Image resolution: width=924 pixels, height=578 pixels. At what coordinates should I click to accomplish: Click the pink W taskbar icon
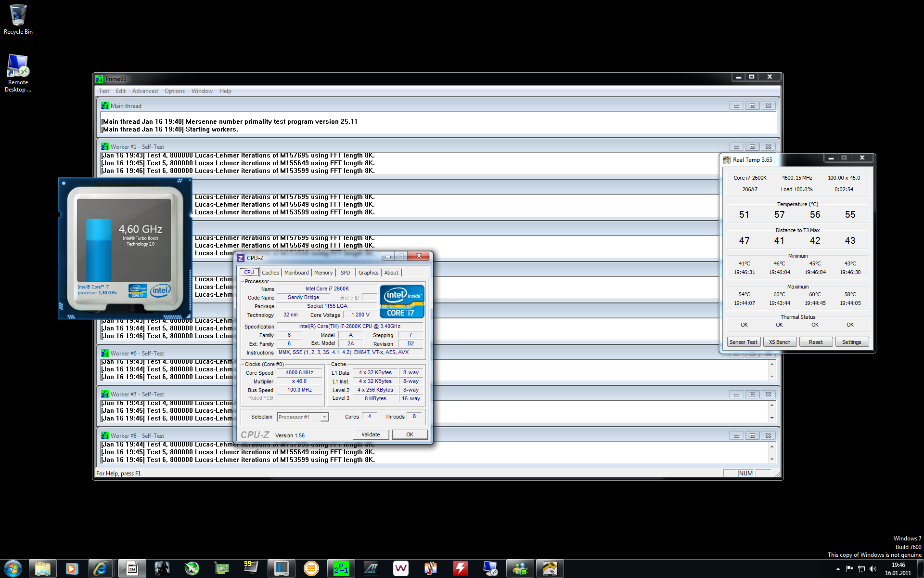pos(400,568)
